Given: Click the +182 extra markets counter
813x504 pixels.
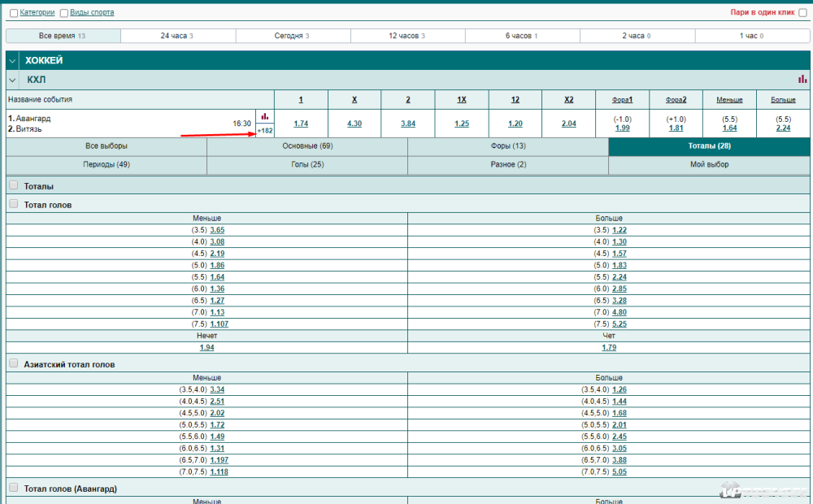Looking at the screenshot, I should click(x=265, y=131).
